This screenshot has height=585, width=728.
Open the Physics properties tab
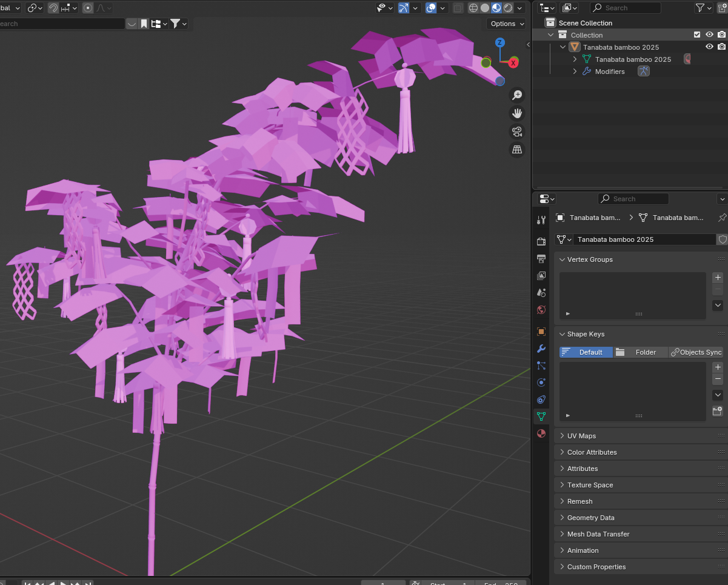(541, 383)
